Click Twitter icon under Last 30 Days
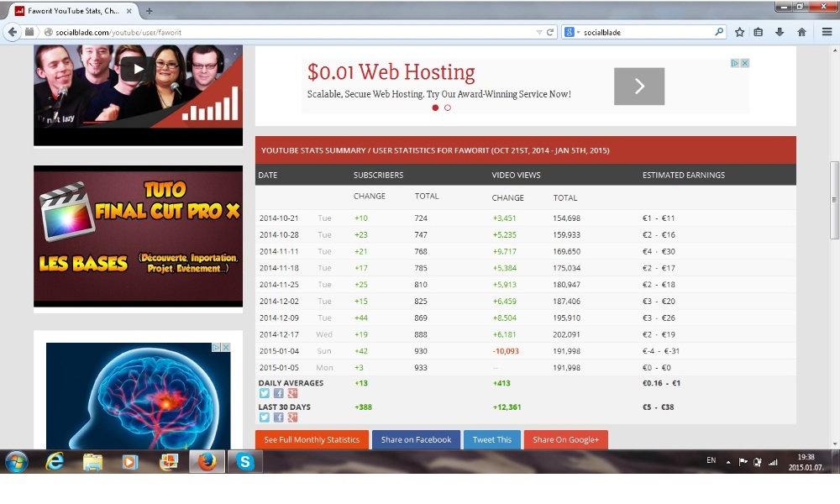This screenshot has width=840, height=504. click(x=264, y=417)
